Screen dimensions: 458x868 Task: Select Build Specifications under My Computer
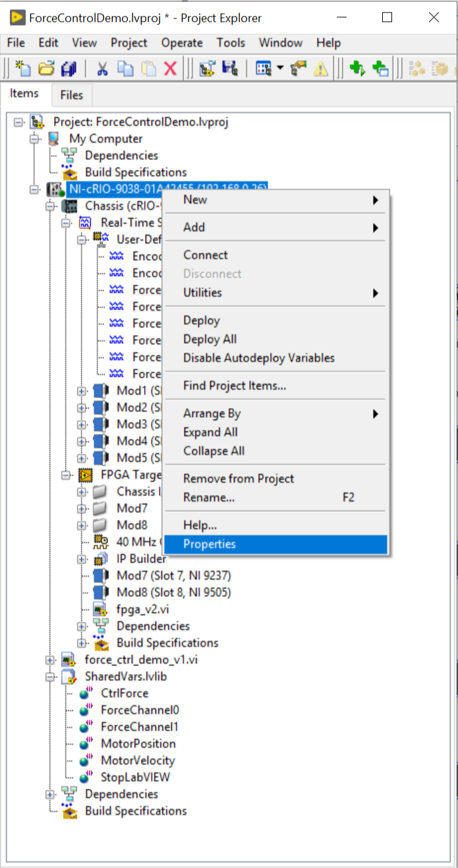click(136, 172)
